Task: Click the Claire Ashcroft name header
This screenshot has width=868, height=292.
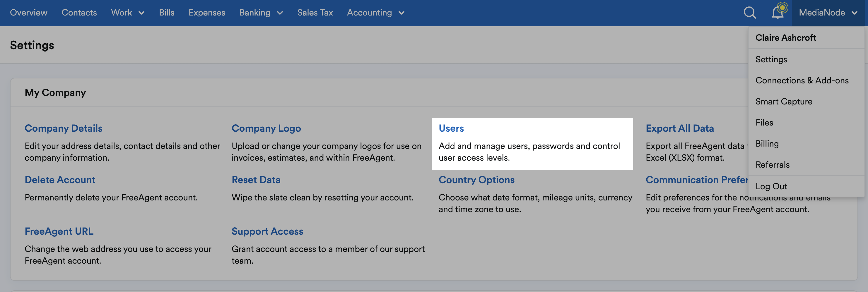Action: click(x=785, y=38)
